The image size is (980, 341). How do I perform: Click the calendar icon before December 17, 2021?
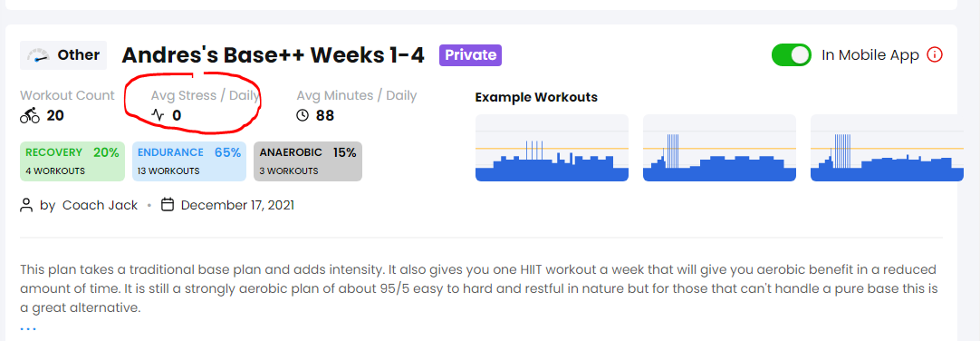click(x=168, y=205)
